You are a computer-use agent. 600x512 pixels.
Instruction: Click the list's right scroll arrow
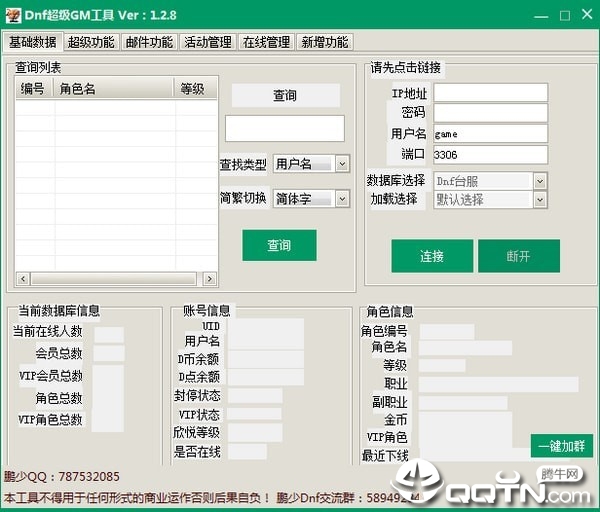click(209, 279)
